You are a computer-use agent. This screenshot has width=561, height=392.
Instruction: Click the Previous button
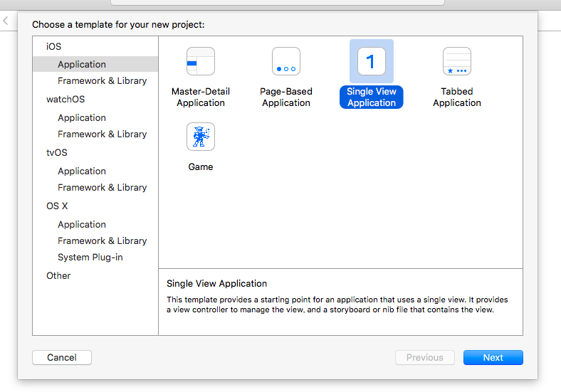[425, 357]
